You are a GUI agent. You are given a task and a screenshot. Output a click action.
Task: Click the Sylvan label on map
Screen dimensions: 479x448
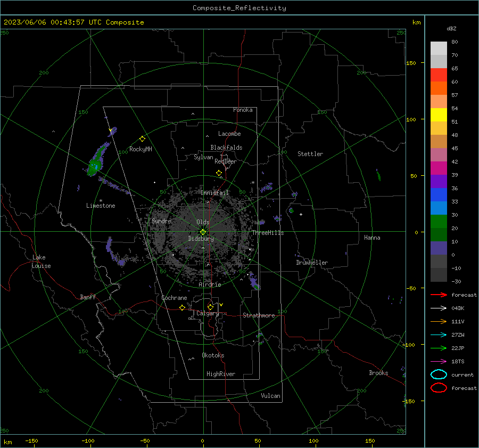203,157
